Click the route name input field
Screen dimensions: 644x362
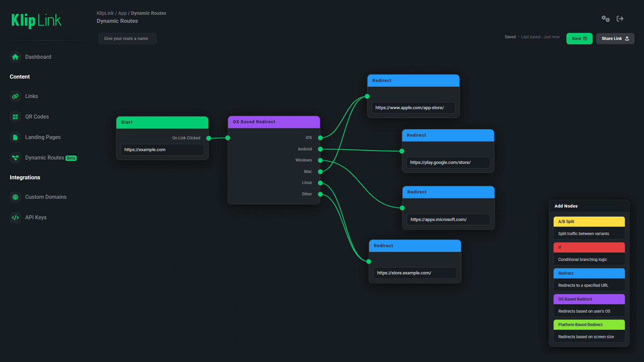[x=127, y=39]
